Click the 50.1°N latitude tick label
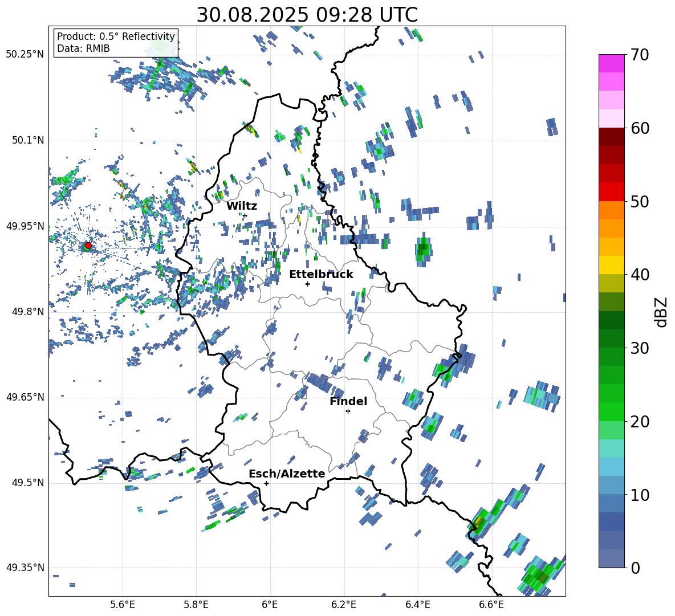This screenshot has height=616, width=675. (x=27, y=140)
